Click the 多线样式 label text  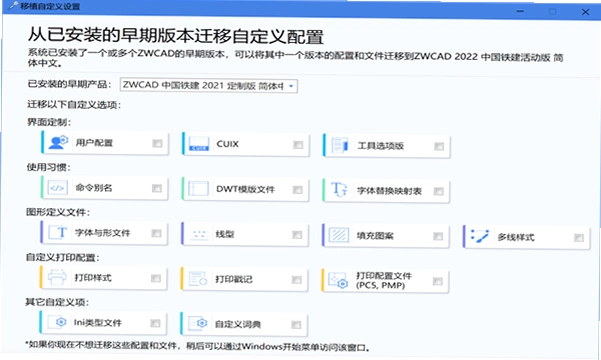point(516,237)
